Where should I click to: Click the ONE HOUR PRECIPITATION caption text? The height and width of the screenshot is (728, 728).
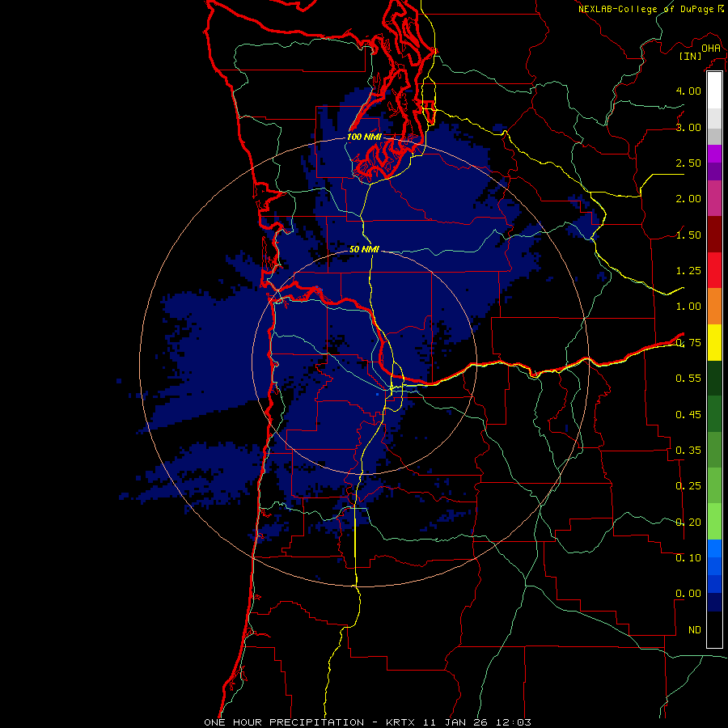284,722
